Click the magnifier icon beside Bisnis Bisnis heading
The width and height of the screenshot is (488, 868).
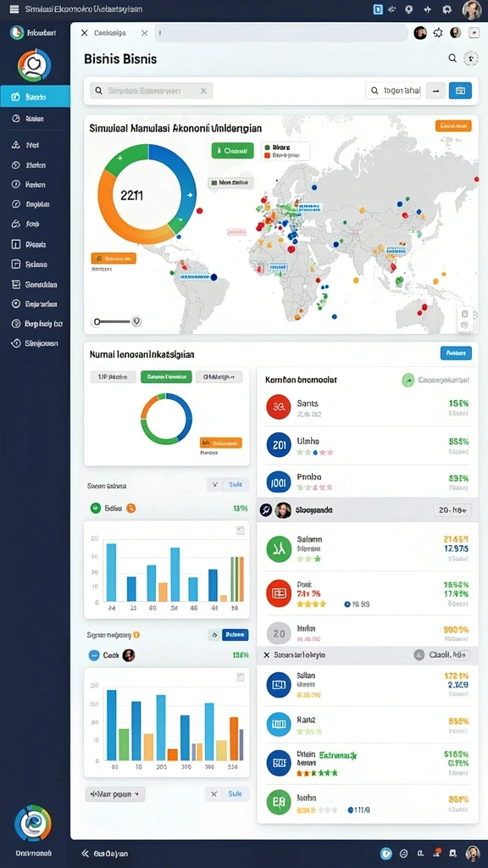point(452,58)
